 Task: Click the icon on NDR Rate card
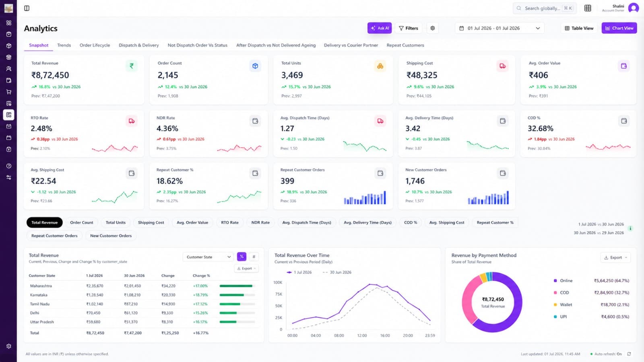[x=255, y=121]
